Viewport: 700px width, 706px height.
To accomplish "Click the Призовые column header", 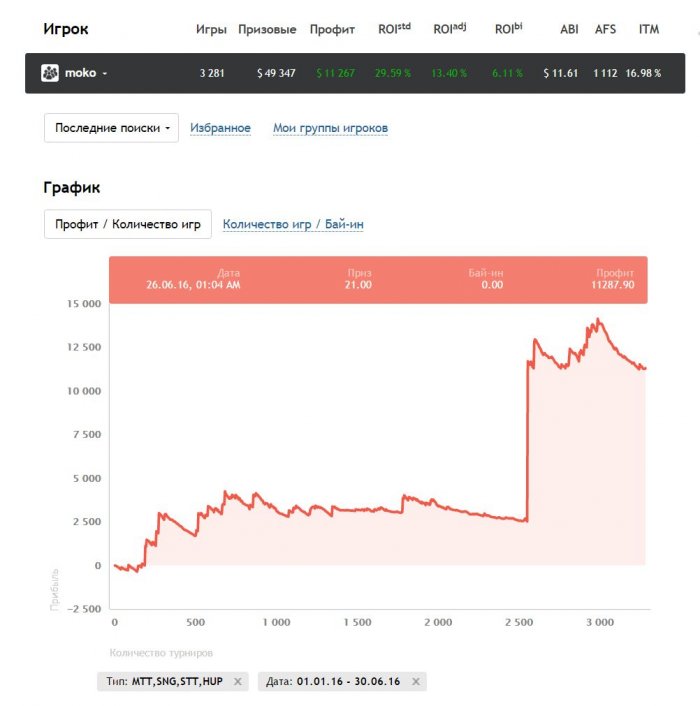I will coord(267,29).
